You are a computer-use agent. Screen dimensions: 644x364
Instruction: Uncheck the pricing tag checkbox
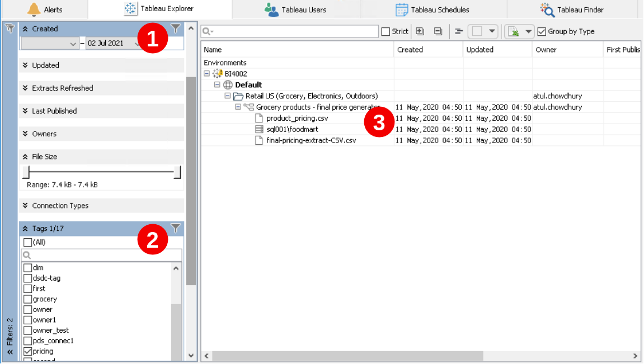(27, 351)
